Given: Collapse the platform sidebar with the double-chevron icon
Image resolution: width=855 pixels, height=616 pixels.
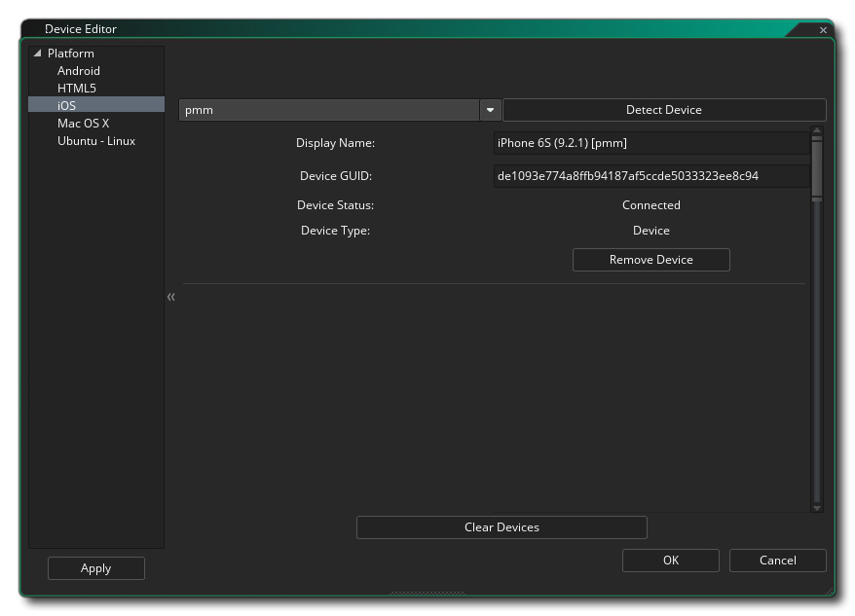Looking at the screenshot, I should click(171, 297).
